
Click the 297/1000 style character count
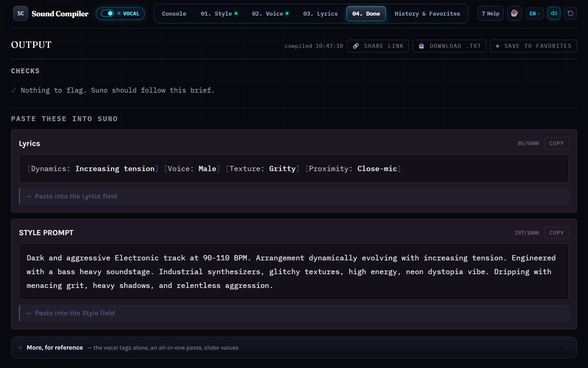[x=526, y=233]
